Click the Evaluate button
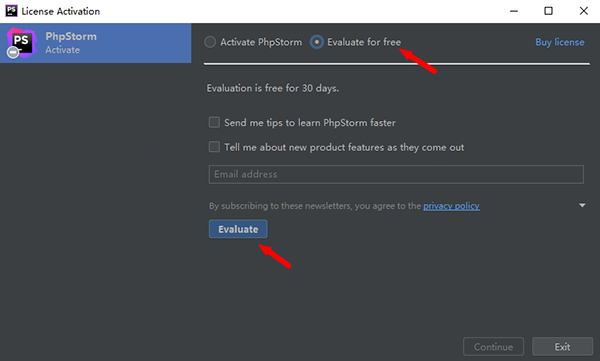This screenshot has width=600, height=361. tap(238, 229)
